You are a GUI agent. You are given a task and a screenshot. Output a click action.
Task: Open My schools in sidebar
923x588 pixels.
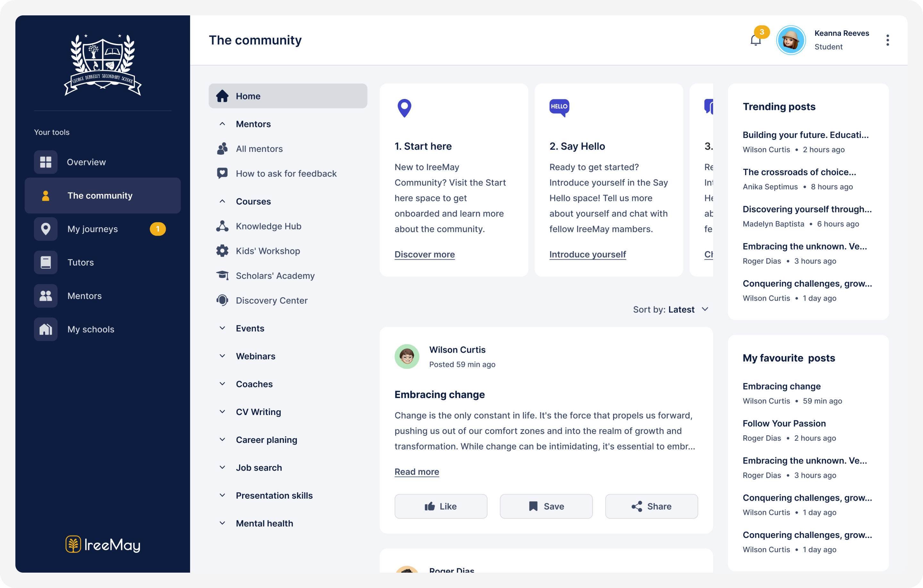[x=103, y=329]
